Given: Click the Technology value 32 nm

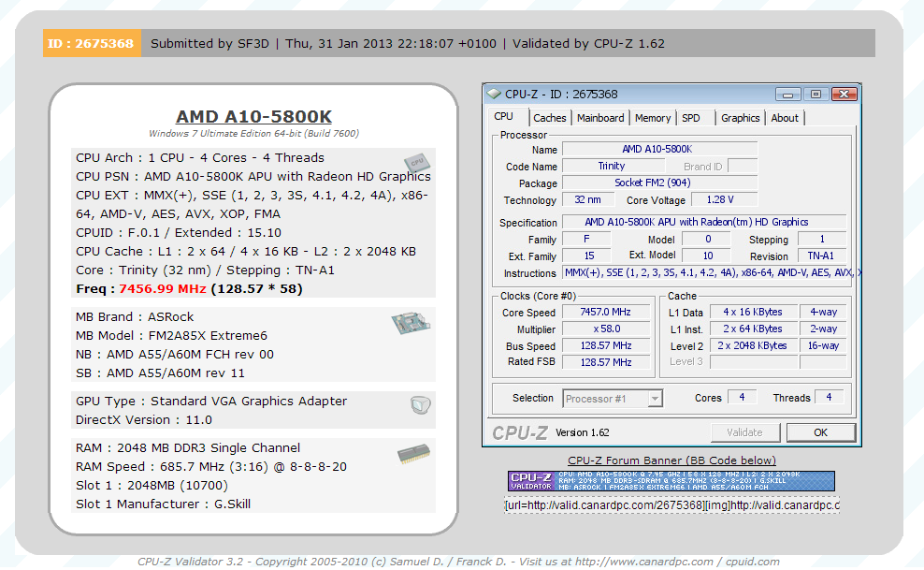Looking at the screenshot, I should (587, 199).
